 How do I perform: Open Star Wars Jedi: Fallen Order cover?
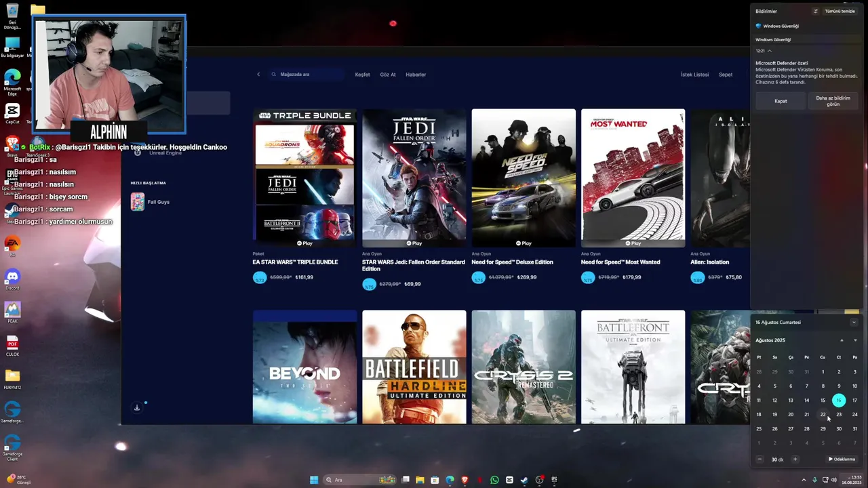click(x=414, y=178)
